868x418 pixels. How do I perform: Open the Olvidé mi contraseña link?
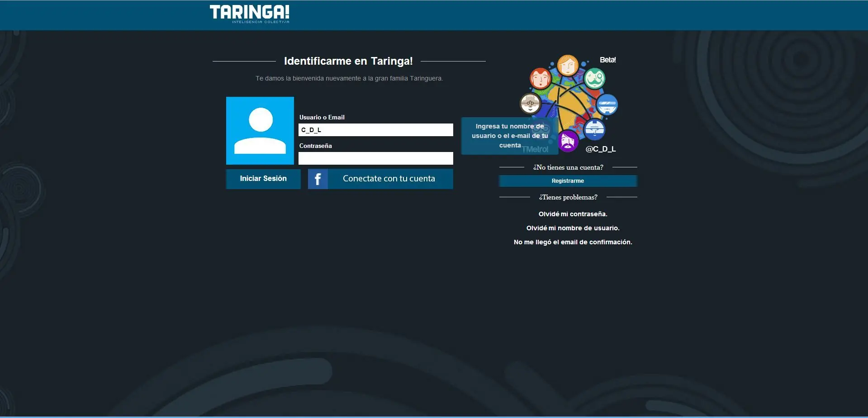point(573,214)
